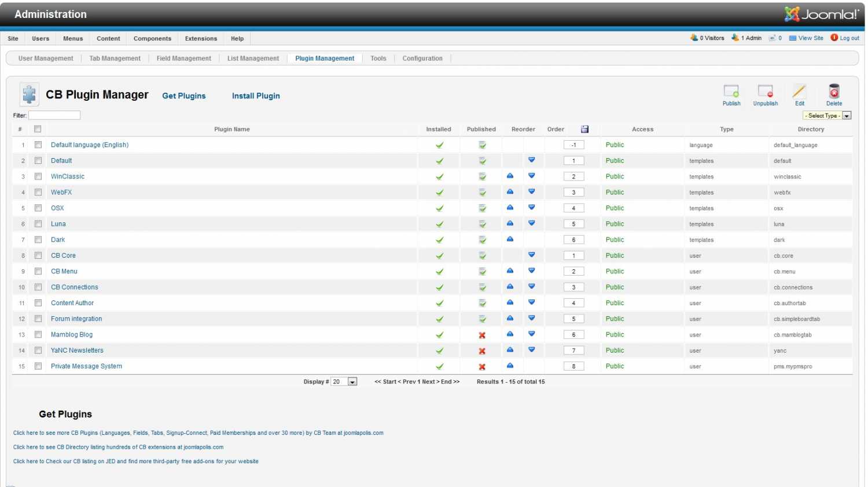Click the order field for Private Message System

click(x=573, y=366)
